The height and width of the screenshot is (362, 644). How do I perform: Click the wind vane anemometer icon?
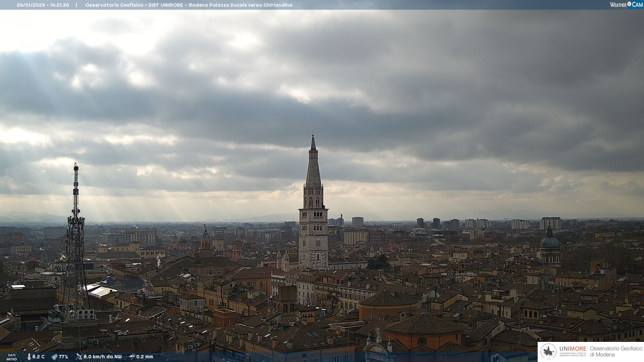pyautogui.click(x=79, y=357)
